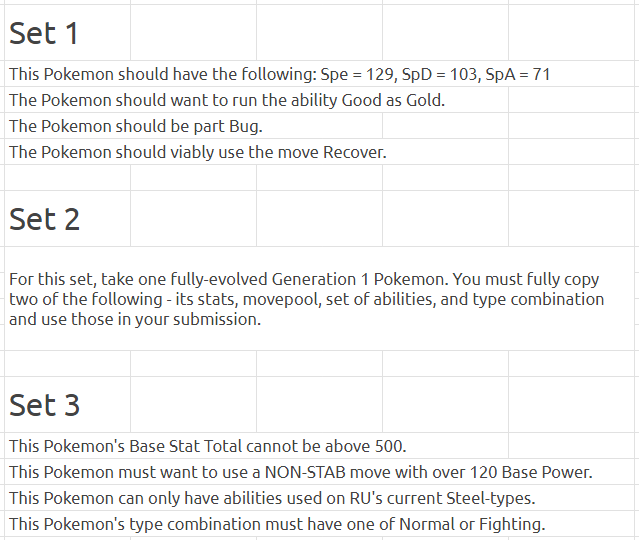639x540 pixels.
Task: Select empty cell right of Set 3 heading
Action: pyautogui.click(x=194, y=404)
